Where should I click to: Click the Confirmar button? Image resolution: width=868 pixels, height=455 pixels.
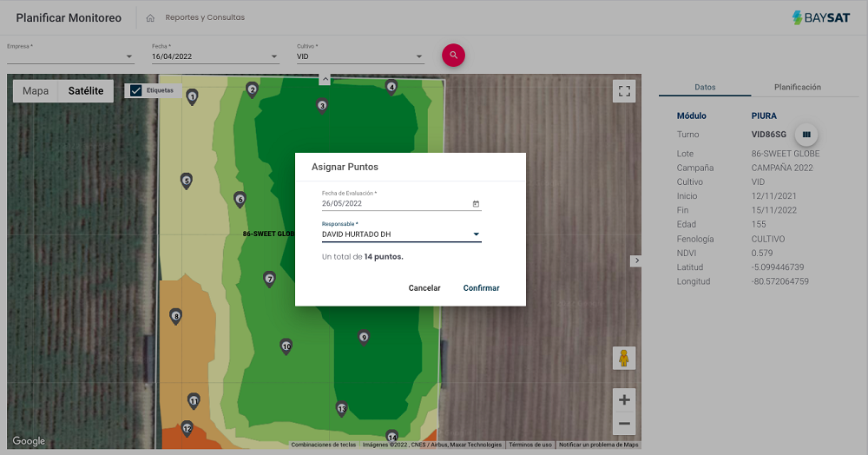tap(481, 288)
